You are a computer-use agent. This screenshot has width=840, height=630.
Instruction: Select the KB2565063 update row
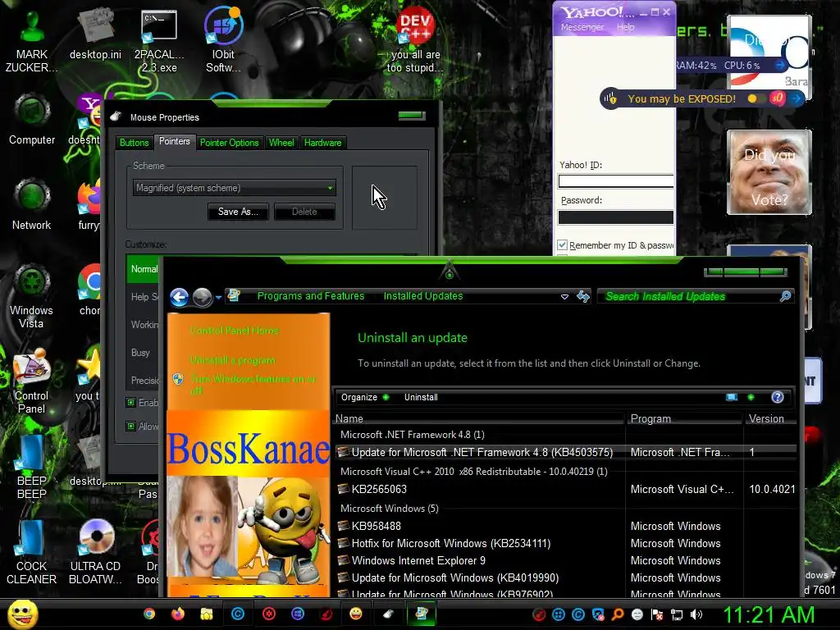566,489
